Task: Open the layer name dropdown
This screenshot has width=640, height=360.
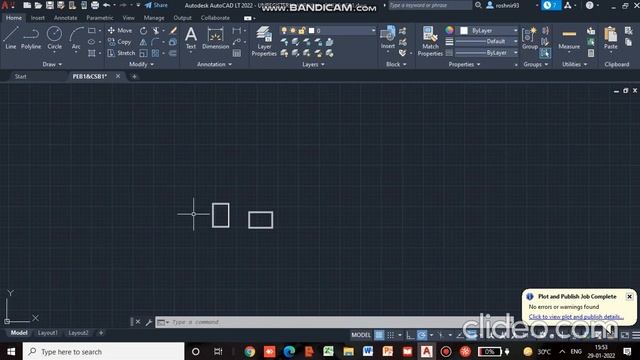Action: tap(373, 31)
